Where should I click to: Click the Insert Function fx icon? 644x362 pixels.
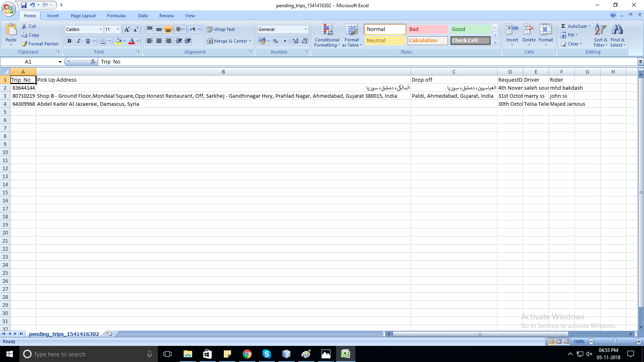coord(93,62)
